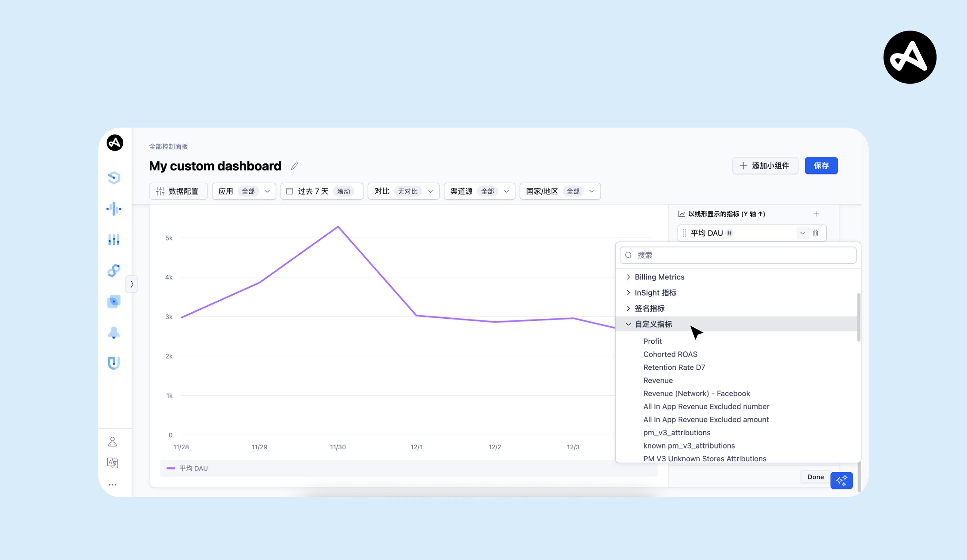Viewport: 967px width, 560px height.
Task: Click the three-dots more icon in sidebar
Action: (112, 485)
